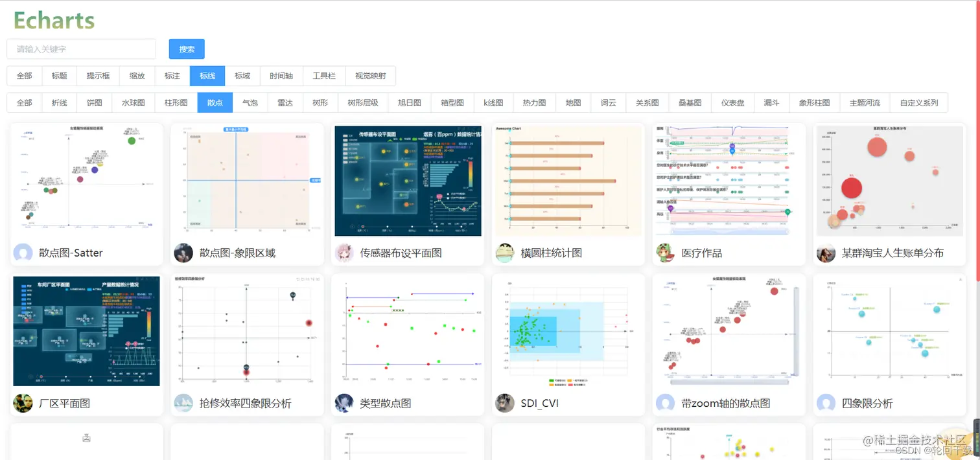
Task: Click the author avatar of 抢修效率四象限分析
Action: [x=183, y=403]
